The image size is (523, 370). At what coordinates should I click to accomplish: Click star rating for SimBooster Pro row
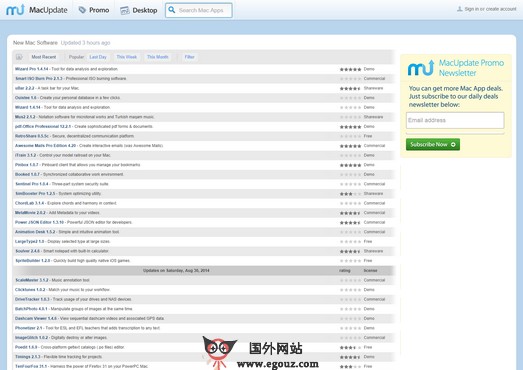click(x=350, y=194)
